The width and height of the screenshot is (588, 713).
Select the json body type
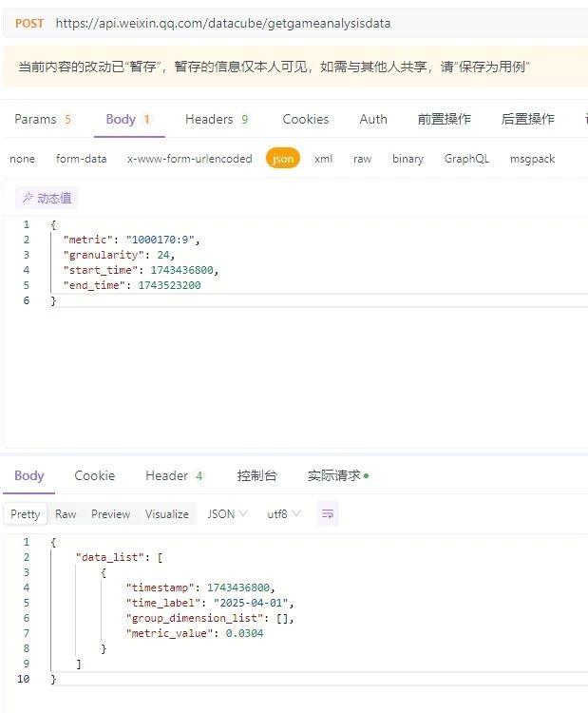click(x=283, y=159)
